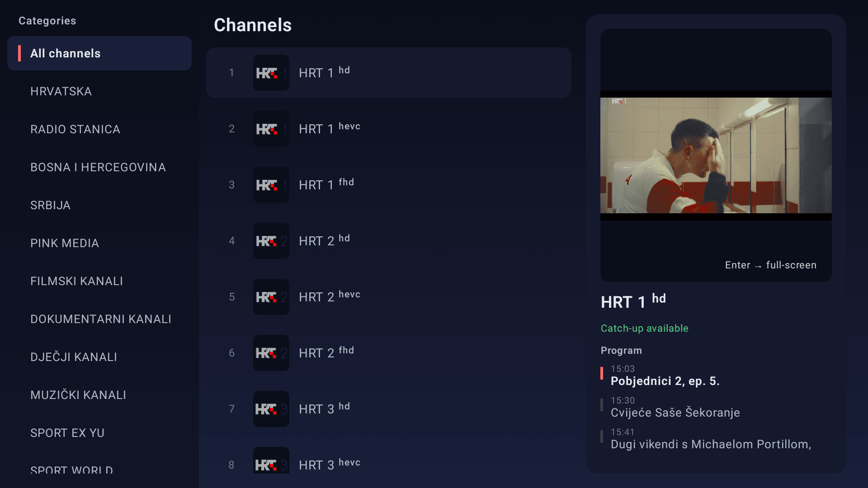This screenshot has height=488, width=868.
Task: Open the DJEČJI KANALI category
Action: (x=99, y=357)
